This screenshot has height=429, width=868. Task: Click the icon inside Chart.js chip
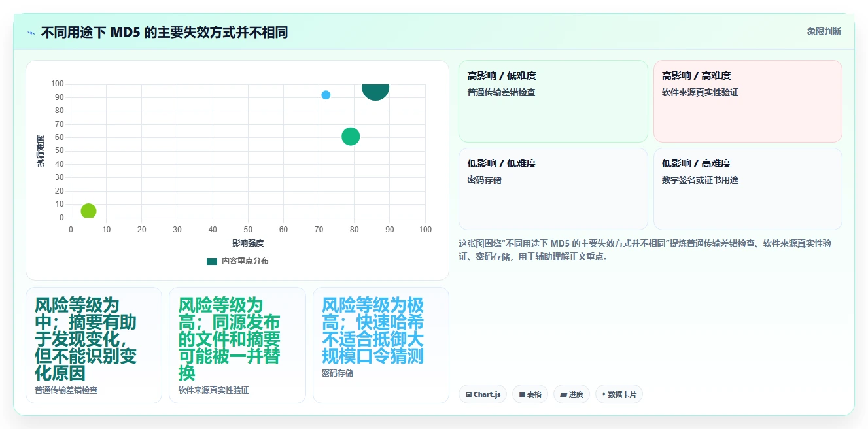[x=469, y=395]
